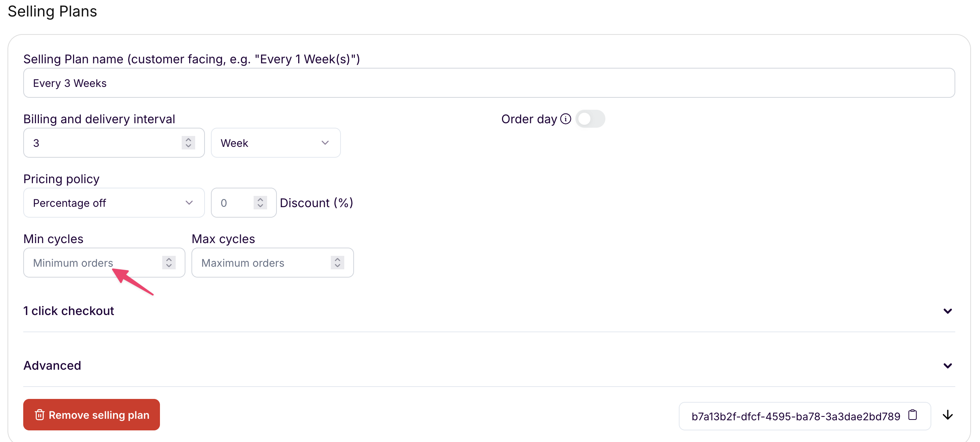The image size is (980, 442).
Task: Open the Week interval unit dropdown
Action: pos(275,143)
